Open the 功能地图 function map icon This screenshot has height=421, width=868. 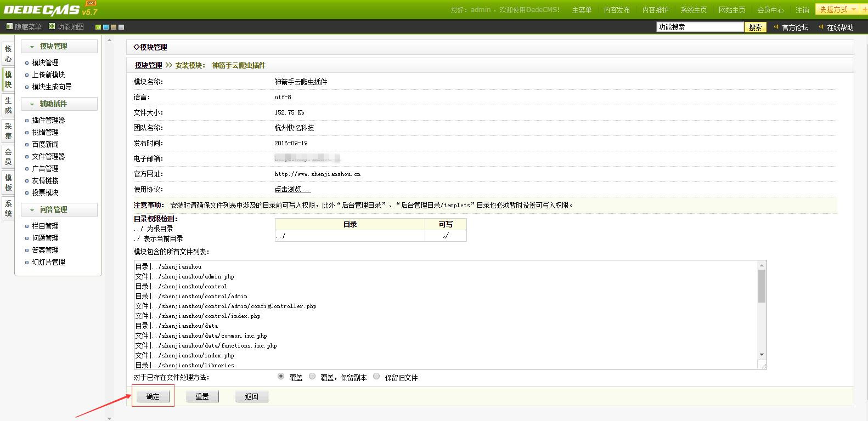52,26
